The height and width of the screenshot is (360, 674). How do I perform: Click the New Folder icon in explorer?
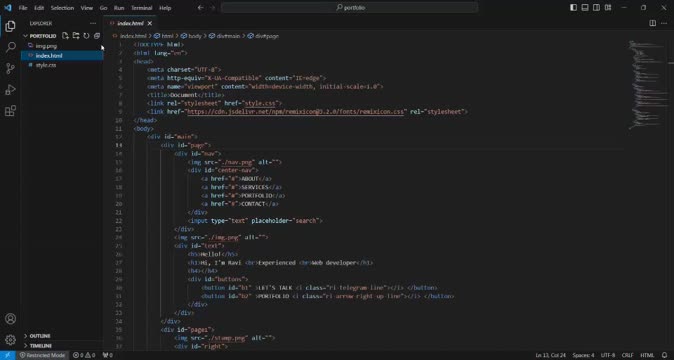click(x=76, y=36)
